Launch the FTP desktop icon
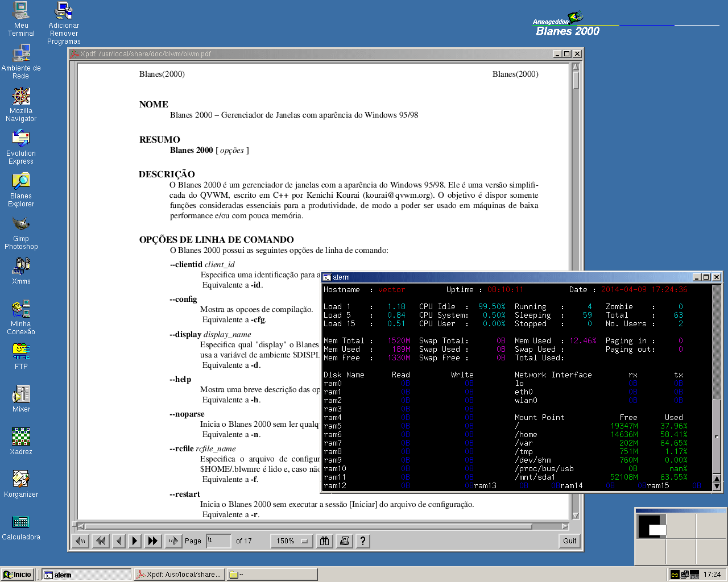Viewport: 728px width, 582px height. point(21,356)
